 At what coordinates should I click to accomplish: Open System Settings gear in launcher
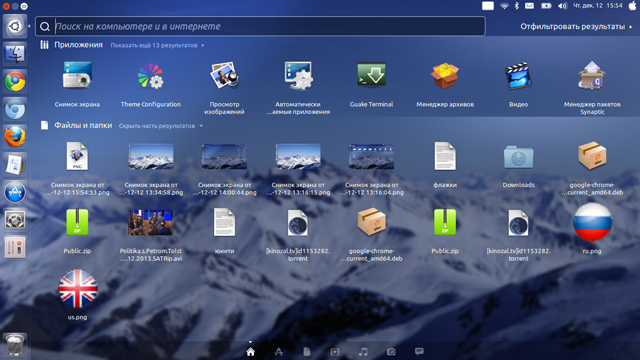coord(15,220)
